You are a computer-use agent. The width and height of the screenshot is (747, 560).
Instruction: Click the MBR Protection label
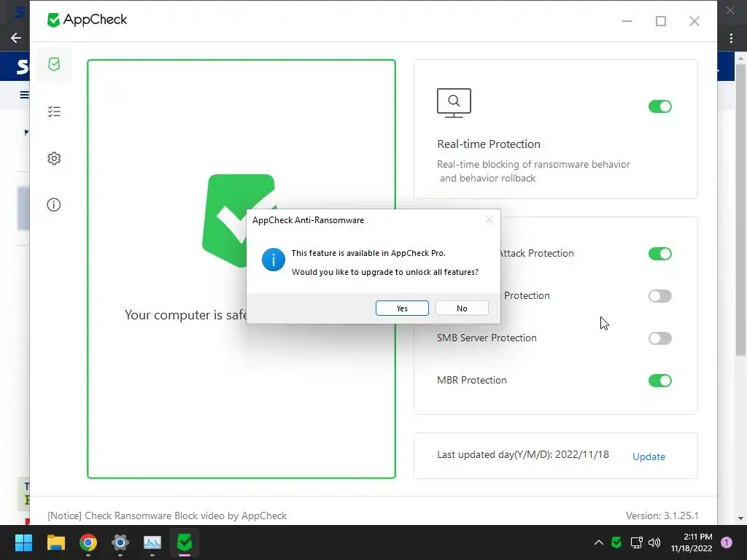(x=472, y=380)
